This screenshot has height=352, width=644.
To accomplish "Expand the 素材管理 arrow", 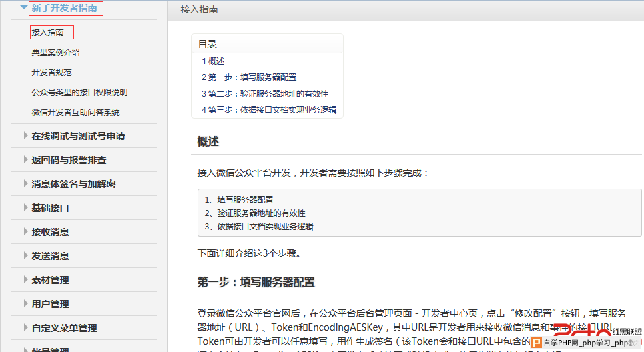I will click(25, 279).
